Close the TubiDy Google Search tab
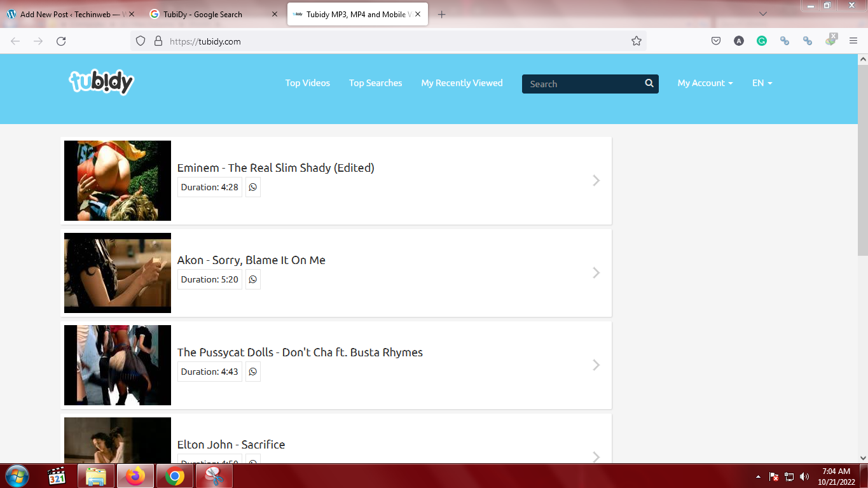This screenshot has height=488, width=868. pos(275,14)
